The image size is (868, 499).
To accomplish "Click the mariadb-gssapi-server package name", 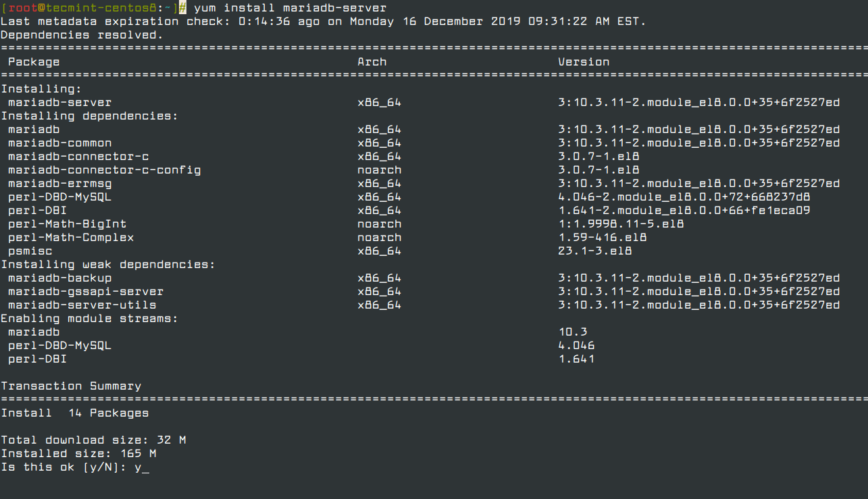I will pos(86,292).
